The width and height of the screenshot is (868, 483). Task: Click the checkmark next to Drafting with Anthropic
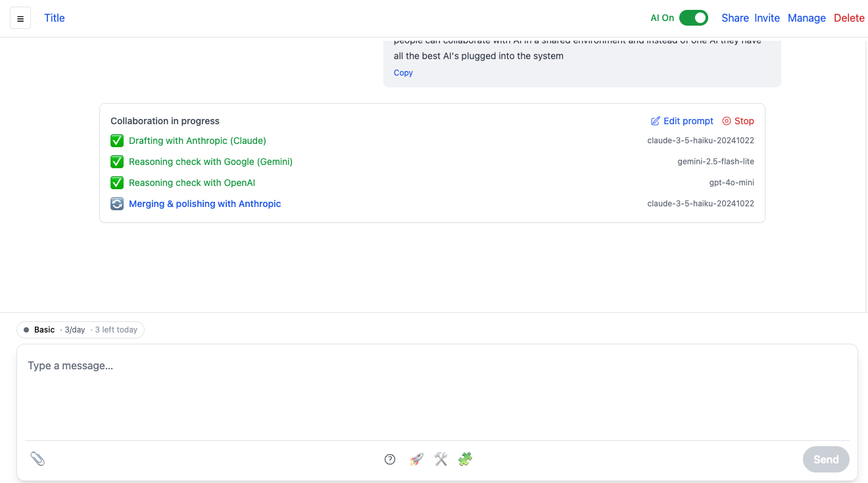click(117, 141)
